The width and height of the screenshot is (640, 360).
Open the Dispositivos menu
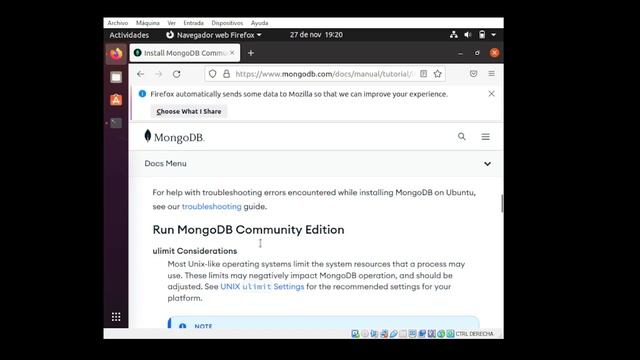pos(227,23)
